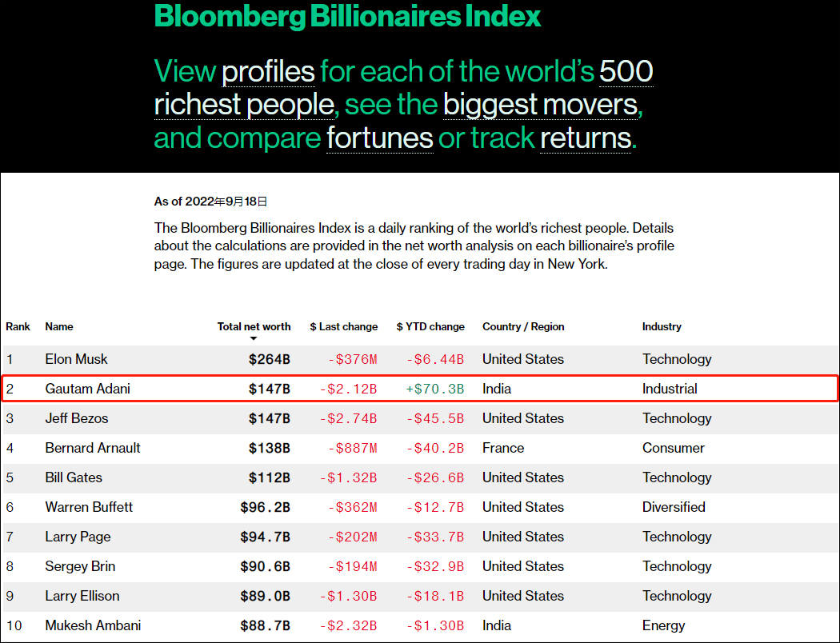
Task: Open the 'returns' tracking link
Action: pos(586,138)
